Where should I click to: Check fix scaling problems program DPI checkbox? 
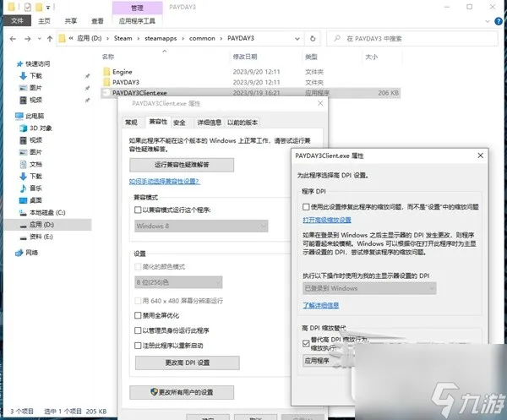pyautogui.click(x=306, y=206)
